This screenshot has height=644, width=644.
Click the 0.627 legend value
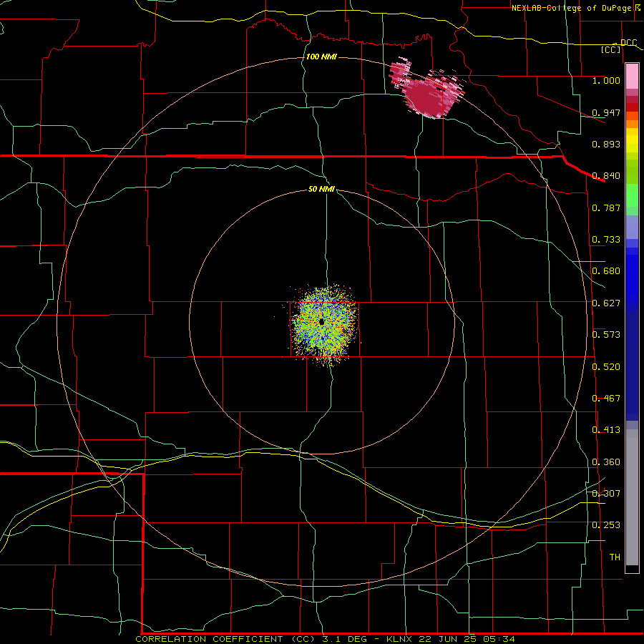606,303
